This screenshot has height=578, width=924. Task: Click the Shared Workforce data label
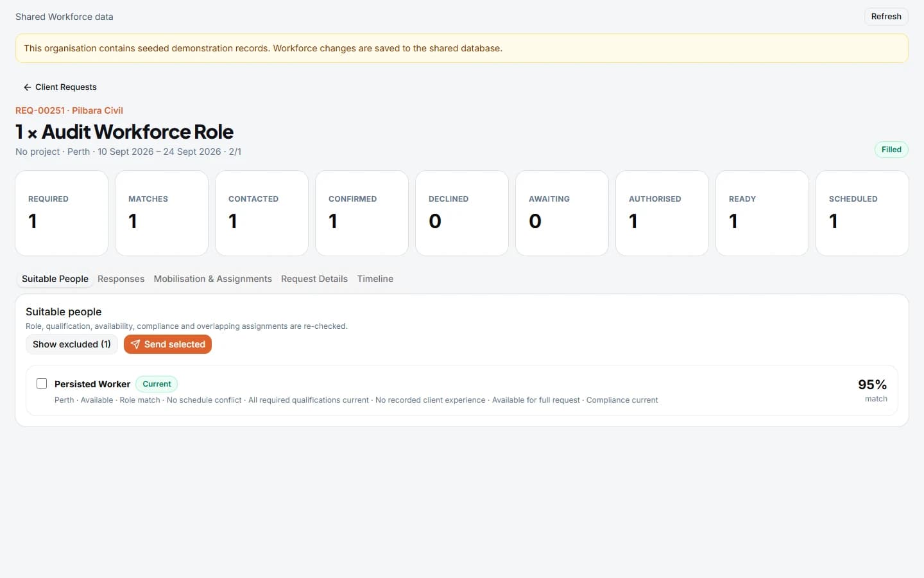coord(64,17)
